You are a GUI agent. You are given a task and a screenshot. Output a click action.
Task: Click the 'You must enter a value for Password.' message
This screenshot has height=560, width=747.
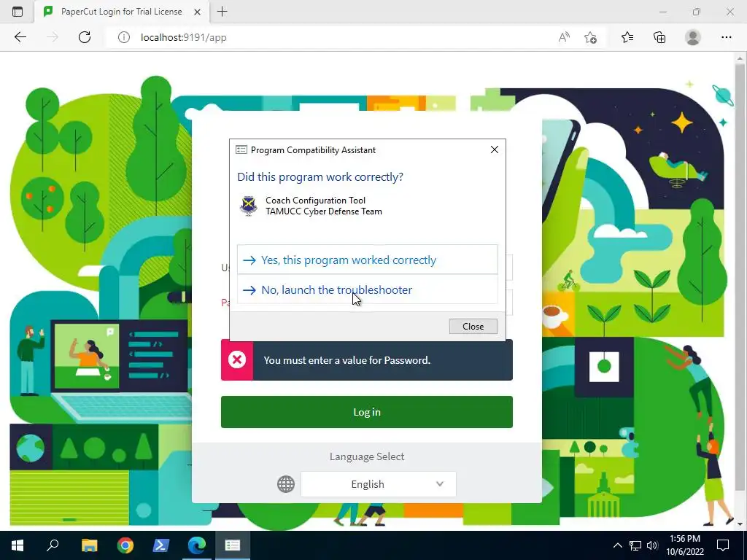pos(347,360)
